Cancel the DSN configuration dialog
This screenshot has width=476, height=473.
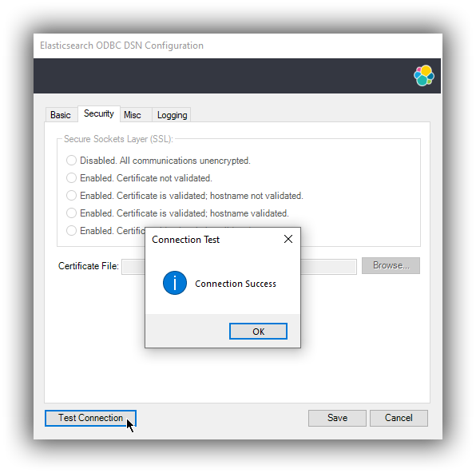[x=399, y=418]
